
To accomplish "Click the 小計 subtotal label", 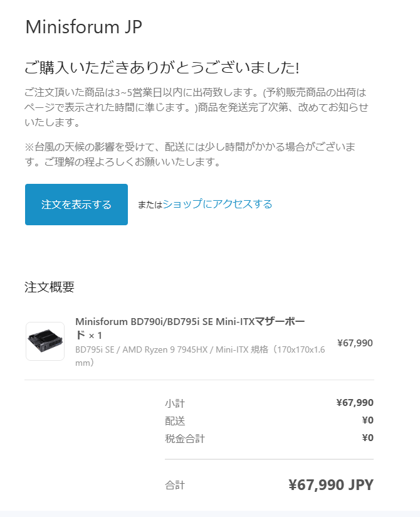I will point(175,403).
